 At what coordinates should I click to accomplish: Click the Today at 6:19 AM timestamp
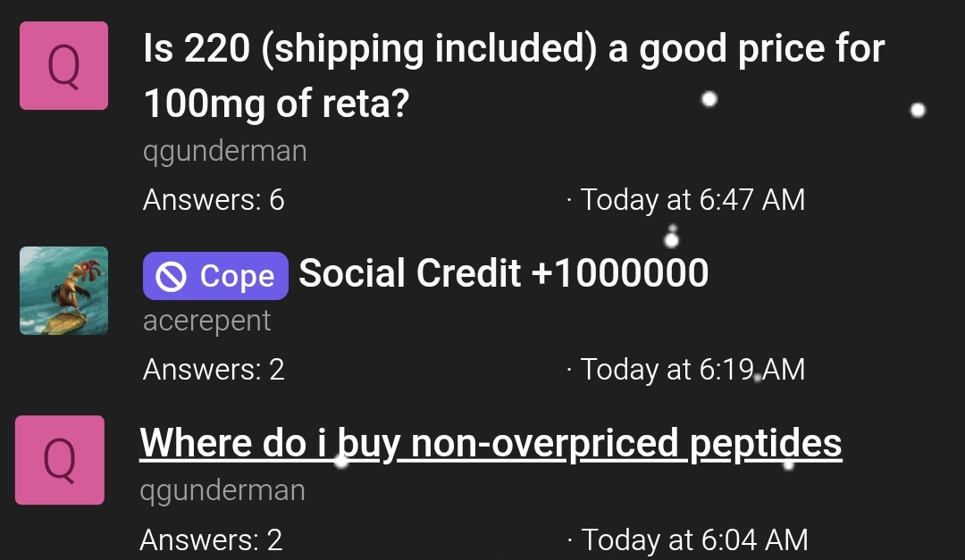click(x=692, y=369)
